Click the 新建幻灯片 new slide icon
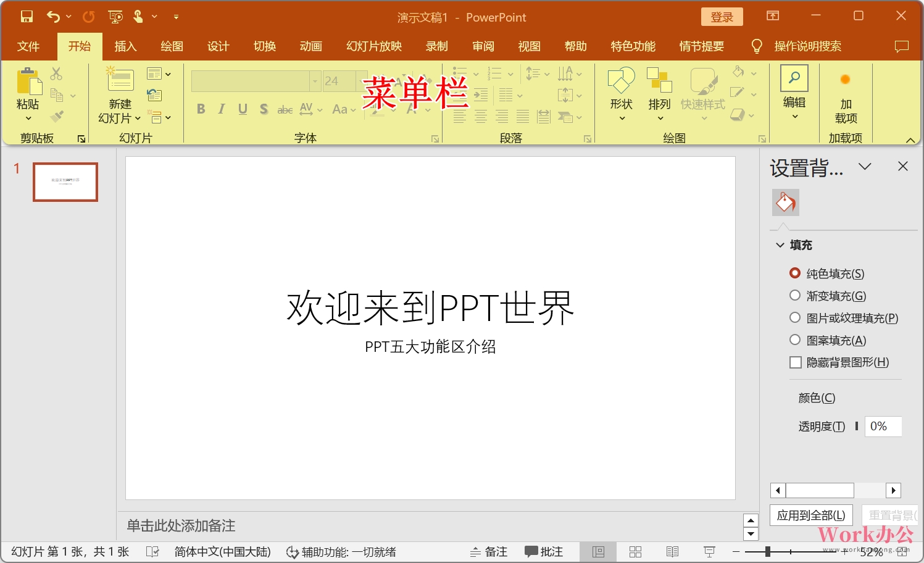The height and width of the screenshot is (563, 924). pyautogui.click(x=120, y=80)
